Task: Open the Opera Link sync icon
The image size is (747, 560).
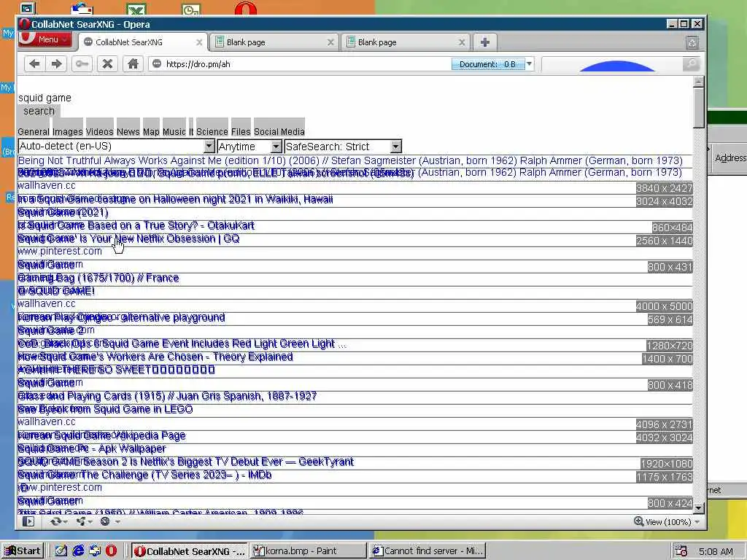Action: click(x=55, y=521)
